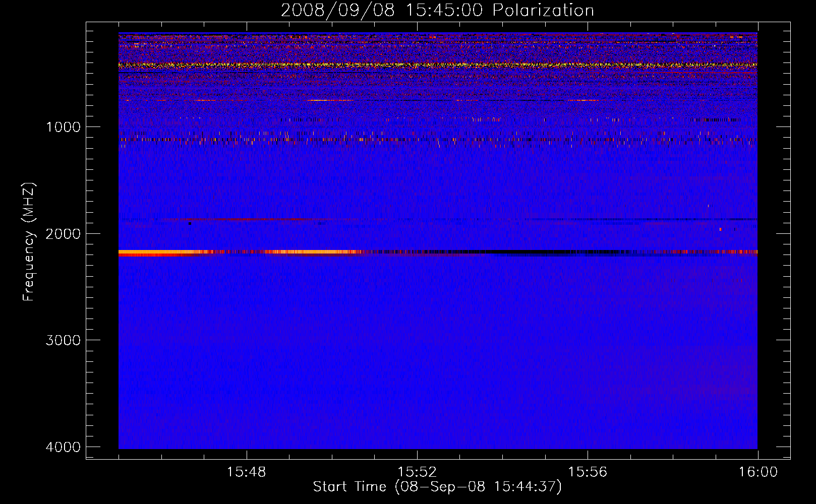
Task: Click the '15:52' time axis label
Action: [x=417, y=472]
